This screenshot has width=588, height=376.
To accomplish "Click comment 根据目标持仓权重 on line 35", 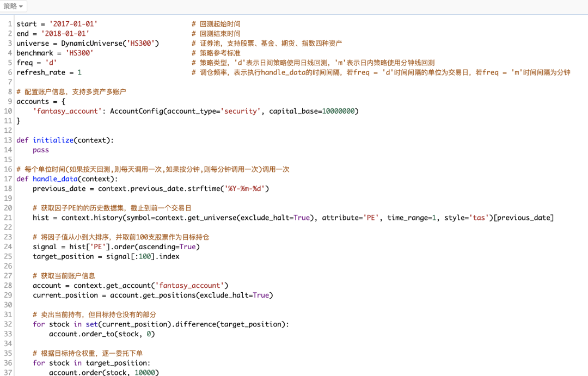I will pos(68,354).
